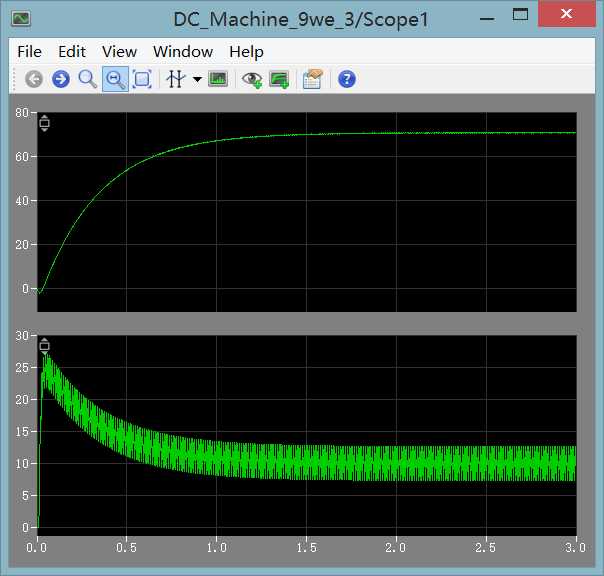Select the zoom magnifier tool
This screenshot has height=576, width=604.
(88, 79)
